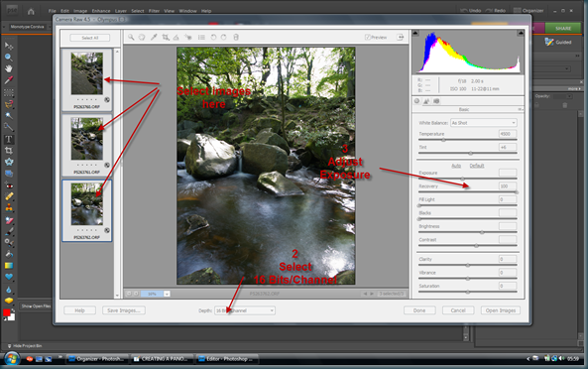The width and height of the screenshot is (588, 369).
Task: Click the Exposure slider handle
Action: (462, 179)
